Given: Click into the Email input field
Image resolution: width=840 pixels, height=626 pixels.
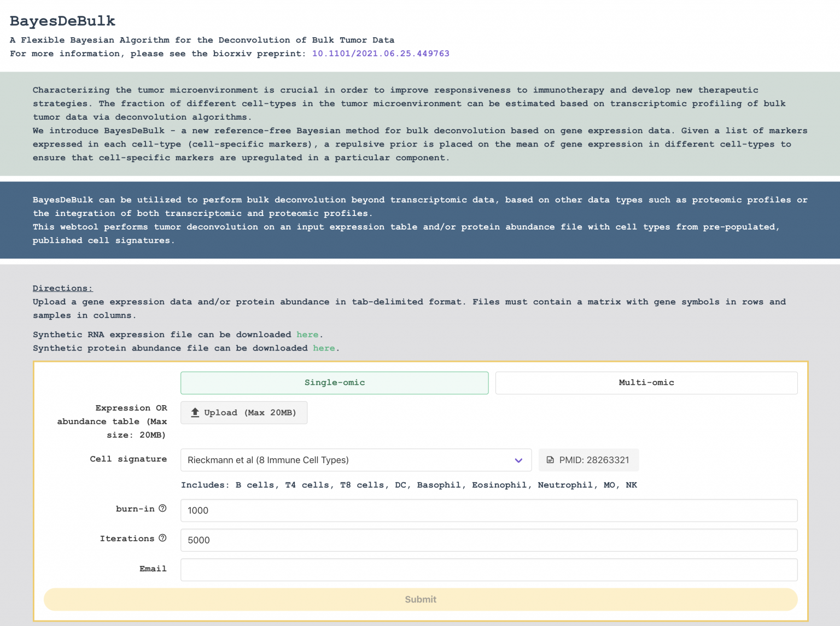Looking at the screenshot, I should (x=488, y=570).
